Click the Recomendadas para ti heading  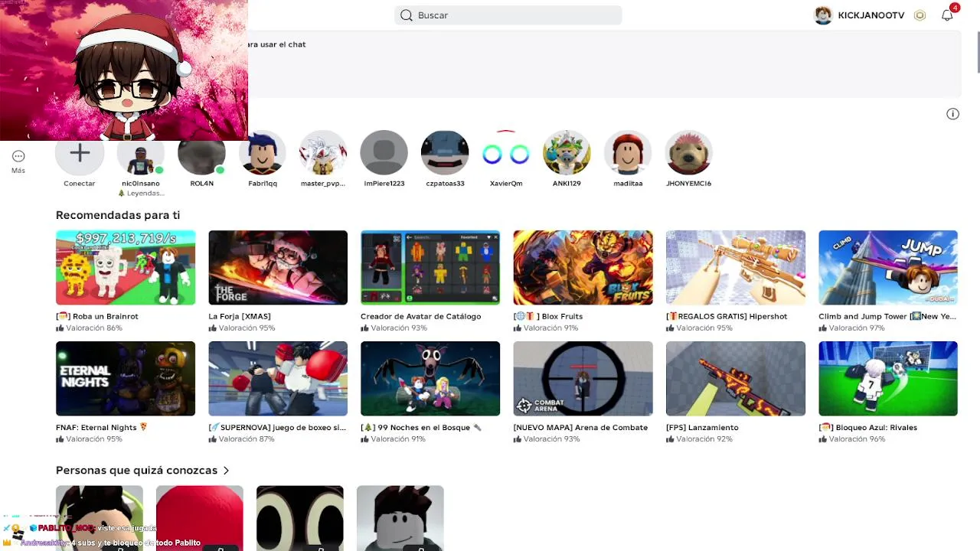pos(118,215)
